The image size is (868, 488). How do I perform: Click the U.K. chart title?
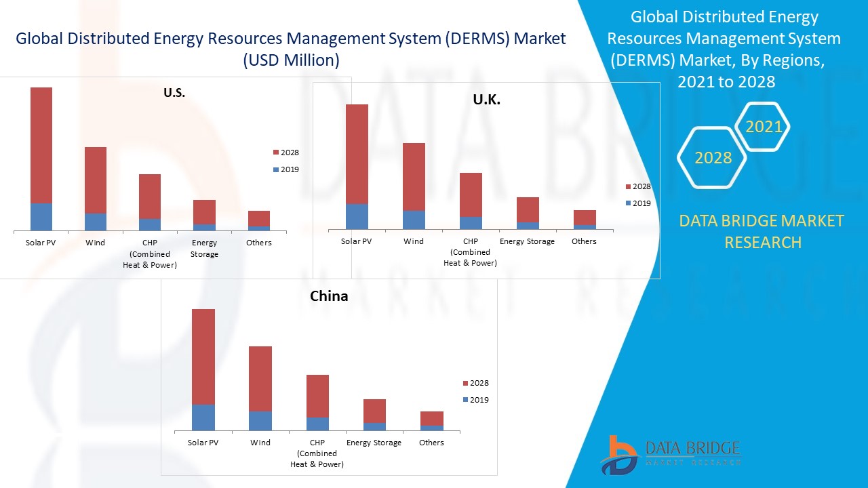486,100
